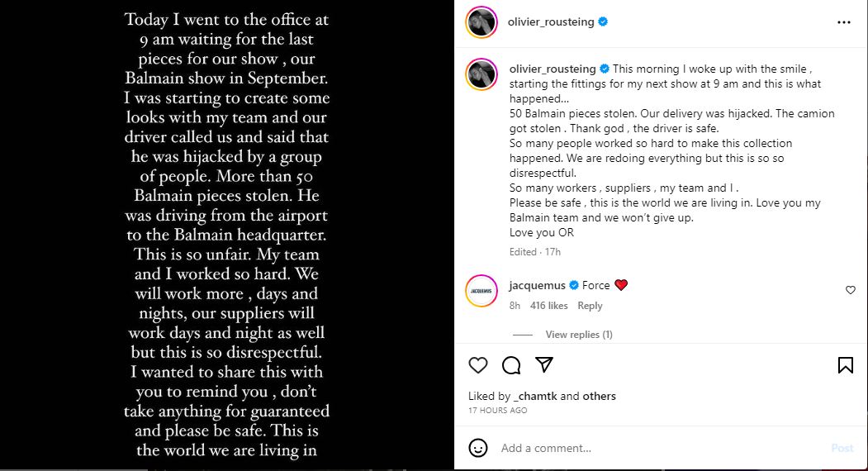Open jacquemus username link
Screen dimensions: 868x471
537,285
